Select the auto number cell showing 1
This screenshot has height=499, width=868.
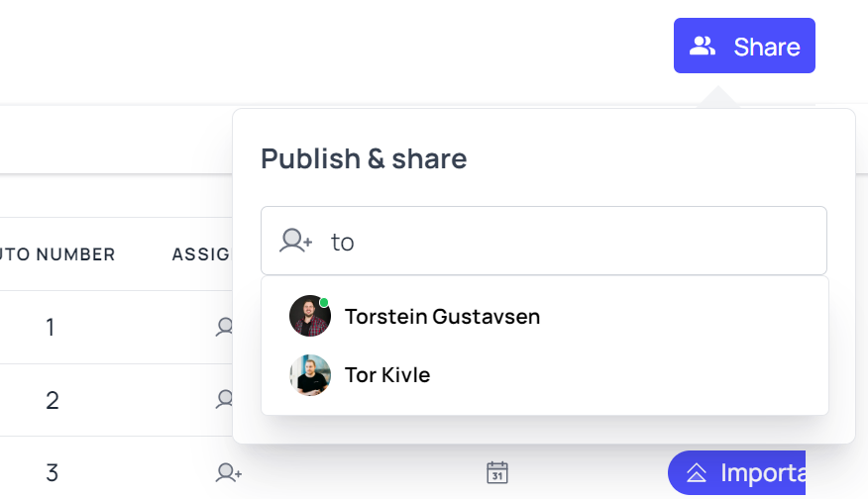[51, 327]
